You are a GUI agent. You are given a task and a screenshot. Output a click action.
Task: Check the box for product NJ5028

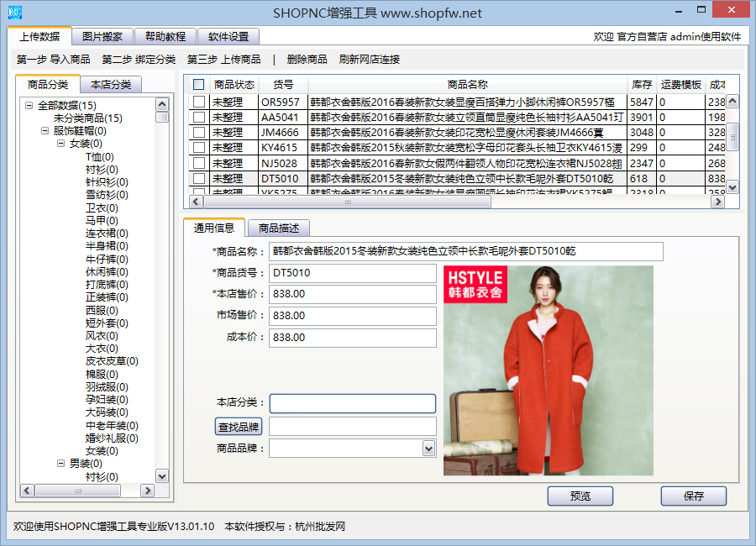(198, 163)
